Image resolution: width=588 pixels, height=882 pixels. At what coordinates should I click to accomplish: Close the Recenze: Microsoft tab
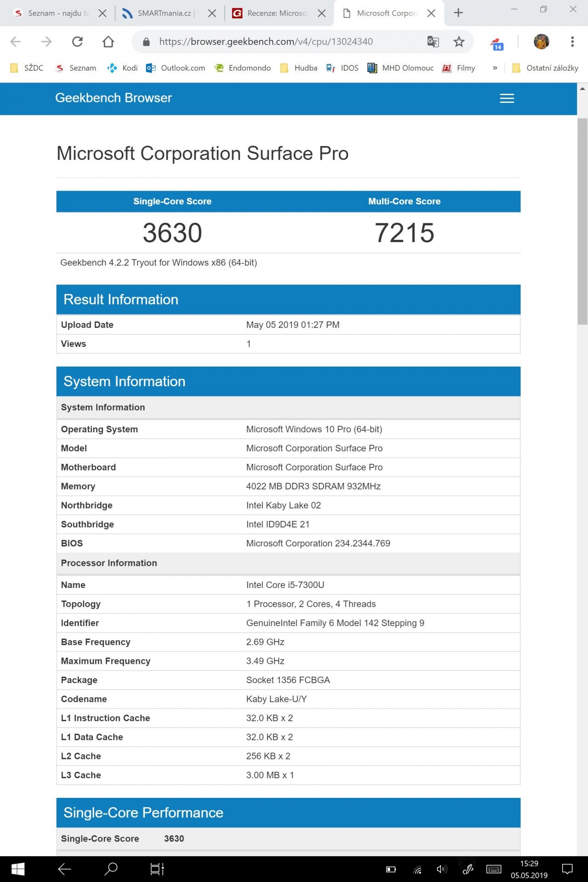[x=322, y=13]
